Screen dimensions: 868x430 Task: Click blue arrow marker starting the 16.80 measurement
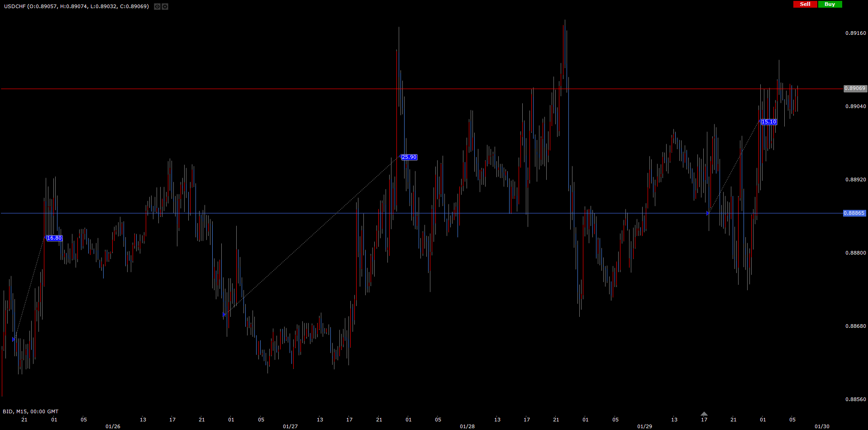point(14,339)
